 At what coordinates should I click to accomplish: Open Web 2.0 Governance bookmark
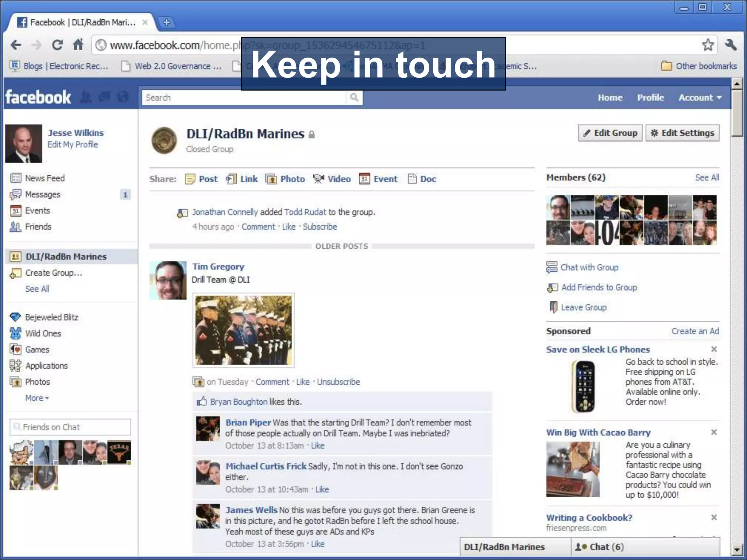171,66
